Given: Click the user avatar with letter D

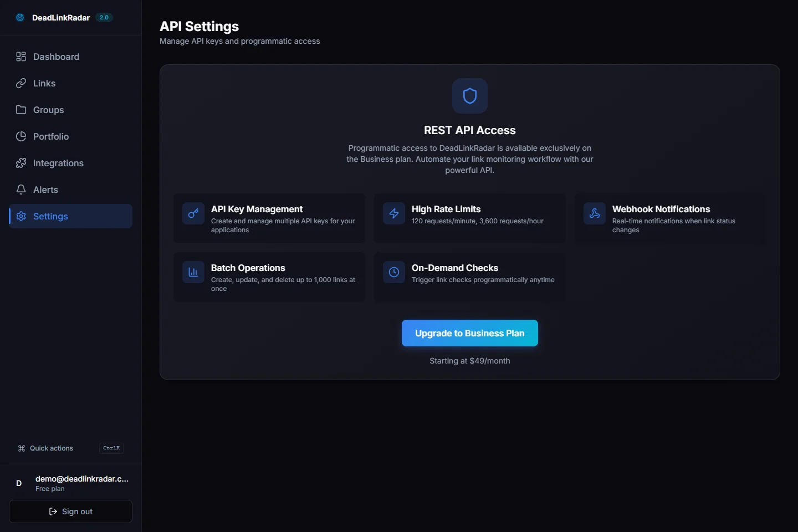Looking at the screenshot, I should click(x=19, y=483).
